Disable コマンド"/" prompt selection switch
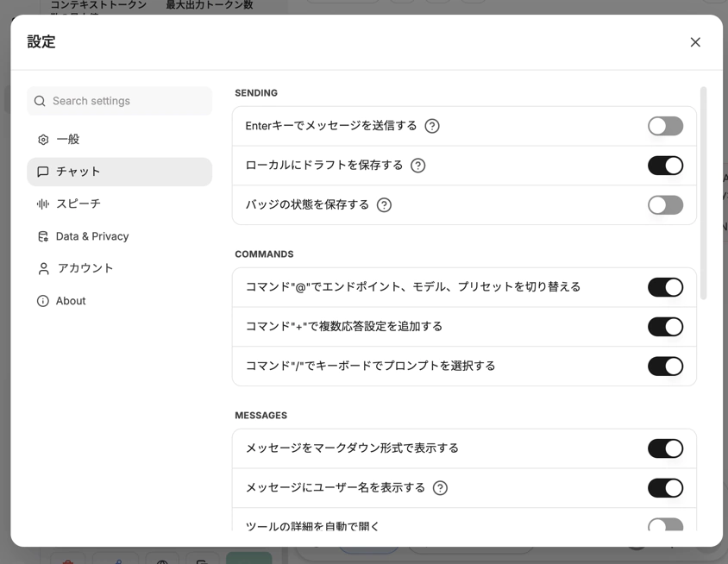The width and height of the screenshot is (728, 564). (x=665, y=366)
